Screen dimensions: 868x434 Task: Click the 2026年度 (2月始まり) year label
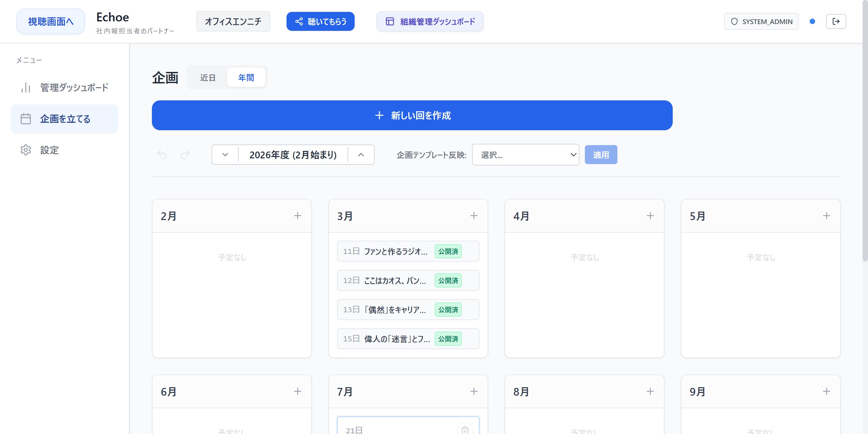(293, 155)
